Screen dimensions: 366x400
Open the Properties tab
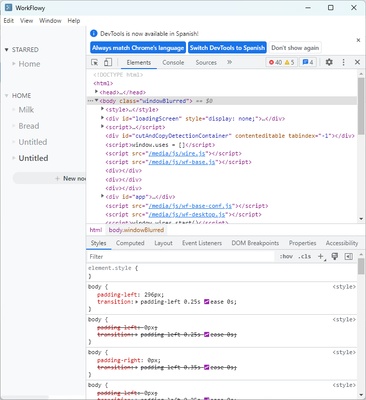(302, 243)
